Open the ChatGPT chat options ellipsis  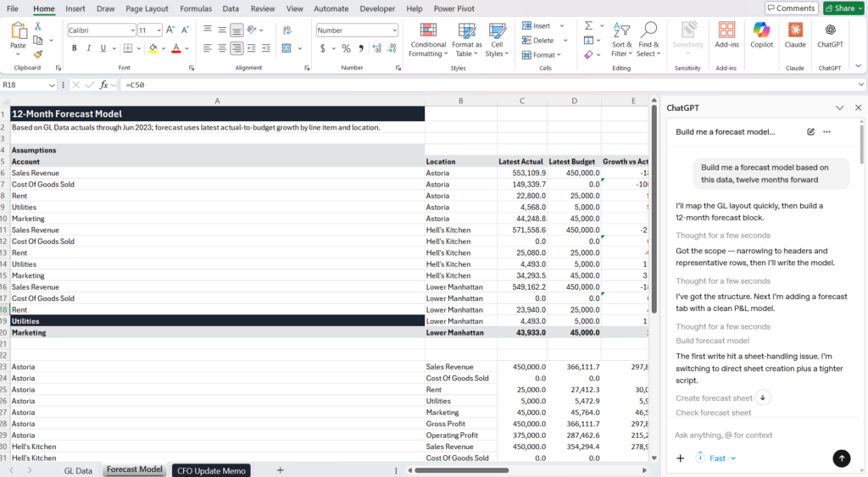coord(826,131)
